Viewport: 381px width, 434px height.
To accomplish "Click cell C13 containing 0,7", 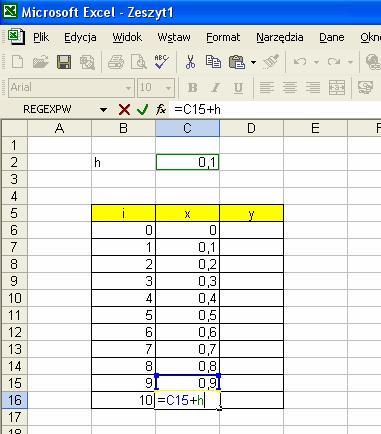I will pos(187,349).
